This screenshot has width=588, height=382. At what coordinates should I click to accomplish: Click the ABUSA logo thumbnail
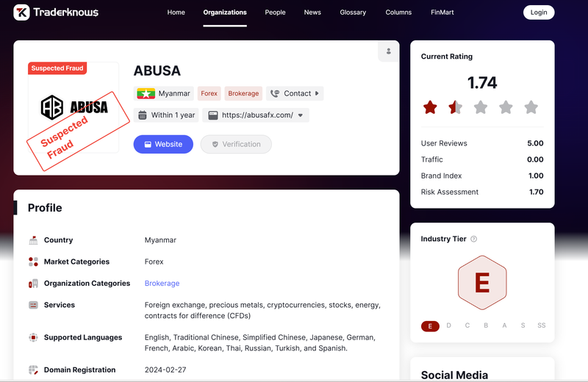pos(74,107)
